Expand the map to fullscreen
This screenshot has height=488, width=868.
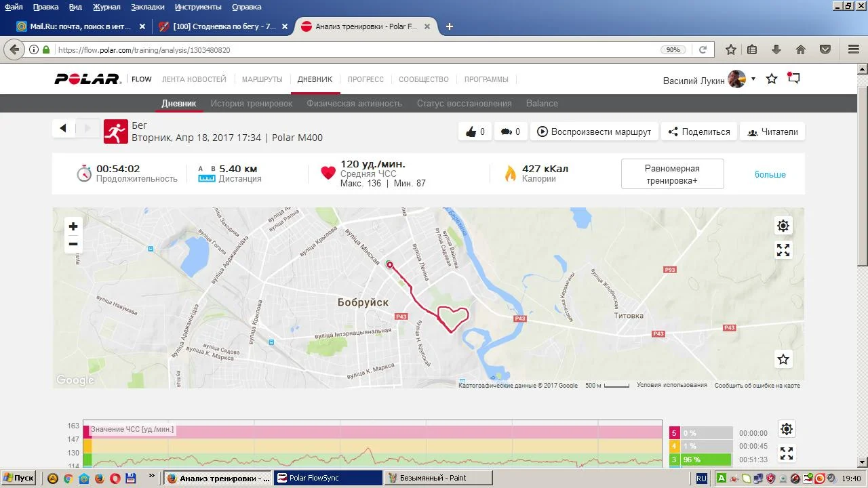(x=783, y=251)
